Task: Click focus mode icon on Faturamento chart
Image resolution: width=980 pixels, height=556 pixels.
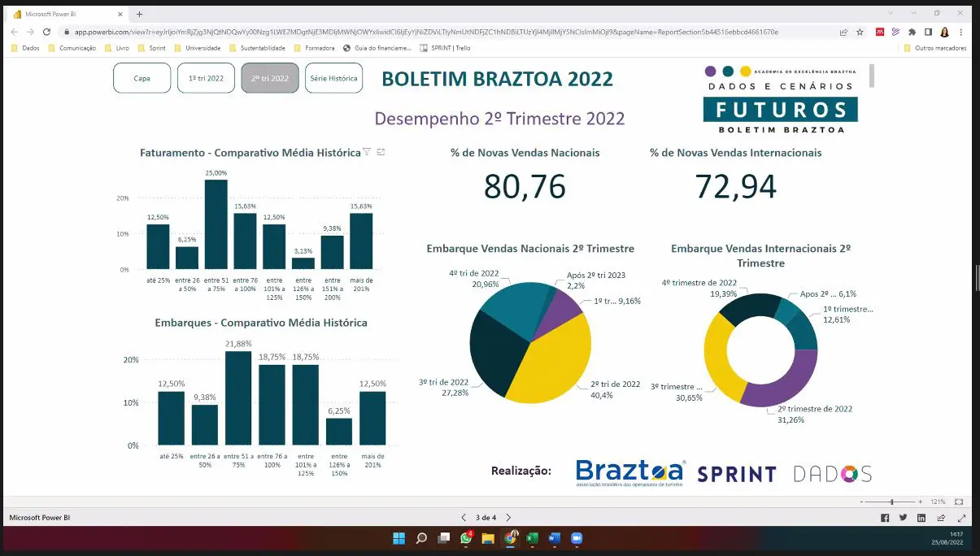Action: click(x=381, y=152)
